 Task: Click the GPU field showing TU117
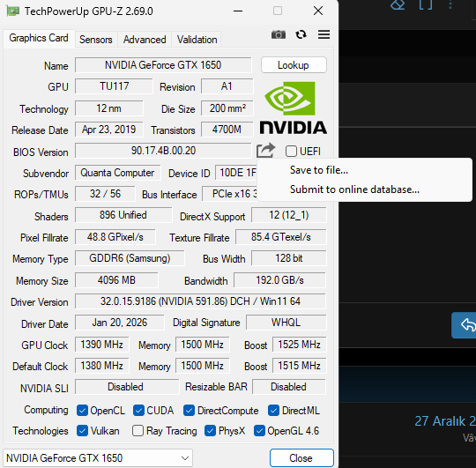pos(114,86)
